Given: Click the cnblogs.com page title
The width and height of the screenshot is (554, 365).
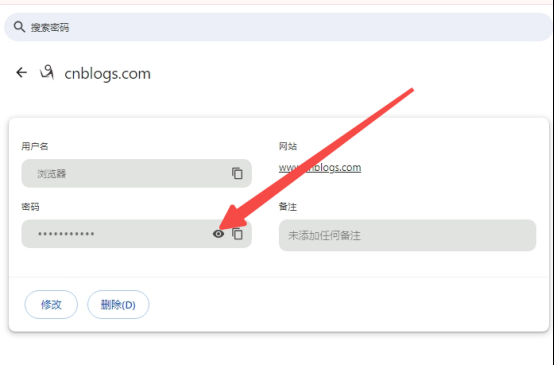Looking at the screenshot, I should (x=107, y=73).
